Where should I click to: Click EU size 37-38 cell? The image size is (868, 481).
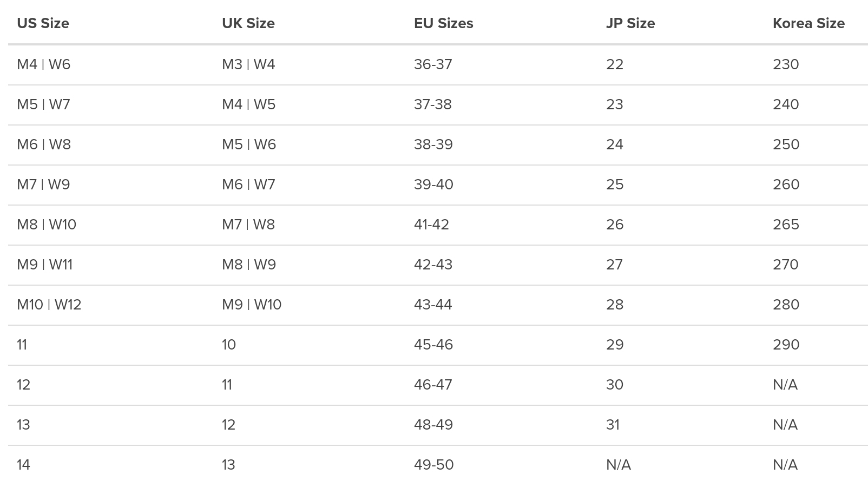pos(433,104)
